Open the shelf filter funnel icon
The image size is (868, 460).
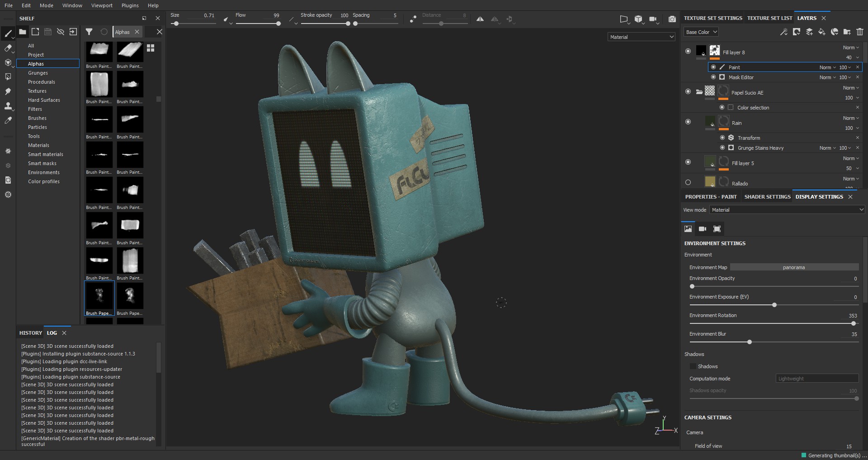pyautogui.click(x=89, y=32)
